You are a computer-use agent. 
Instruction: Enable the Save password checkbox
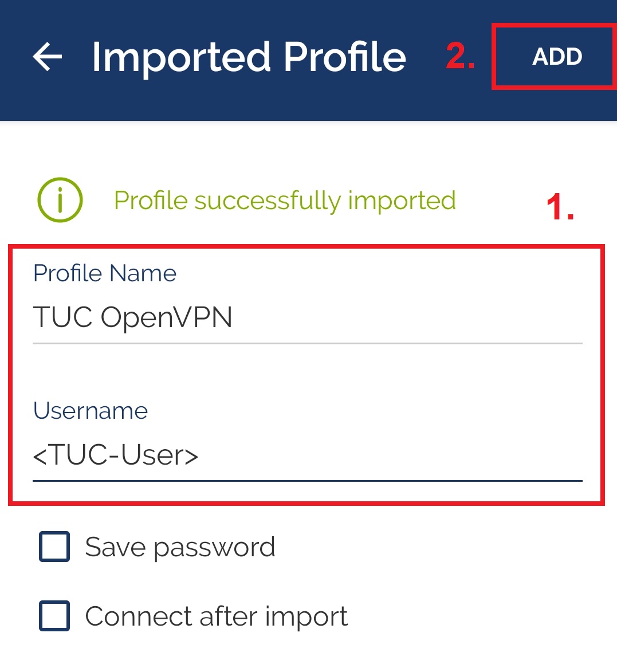click(54, 547)
